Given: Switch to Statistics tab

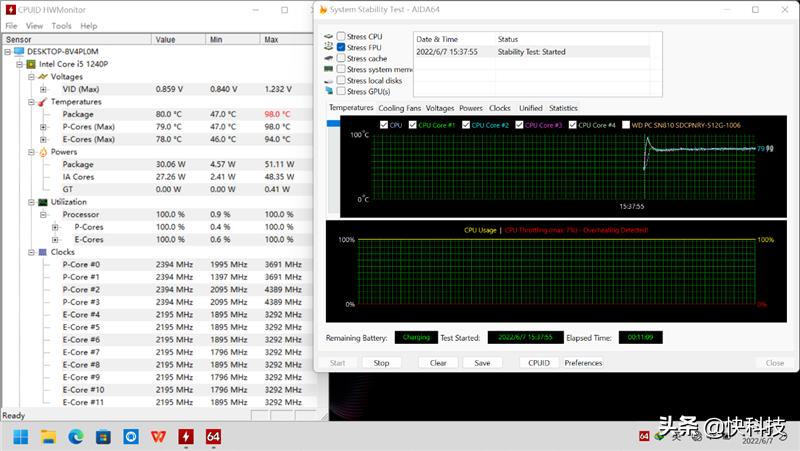Looking at the screenshot, I should 563,108.
